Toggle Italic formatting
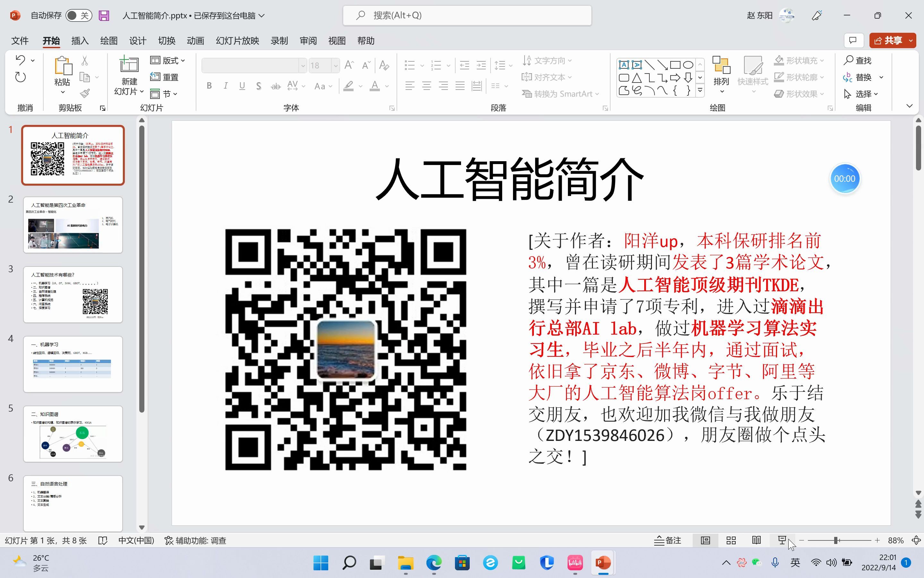The height and width of the screenshot is (578, 924). (x=226, y=86)
